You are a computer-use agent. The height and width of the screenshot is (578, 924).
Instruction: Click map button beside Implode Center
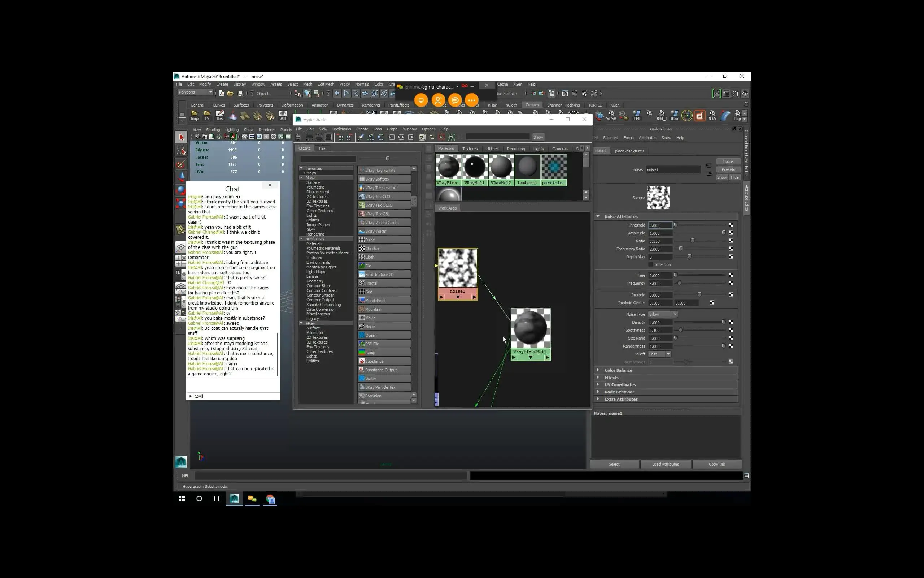click(x=712, y=303)
